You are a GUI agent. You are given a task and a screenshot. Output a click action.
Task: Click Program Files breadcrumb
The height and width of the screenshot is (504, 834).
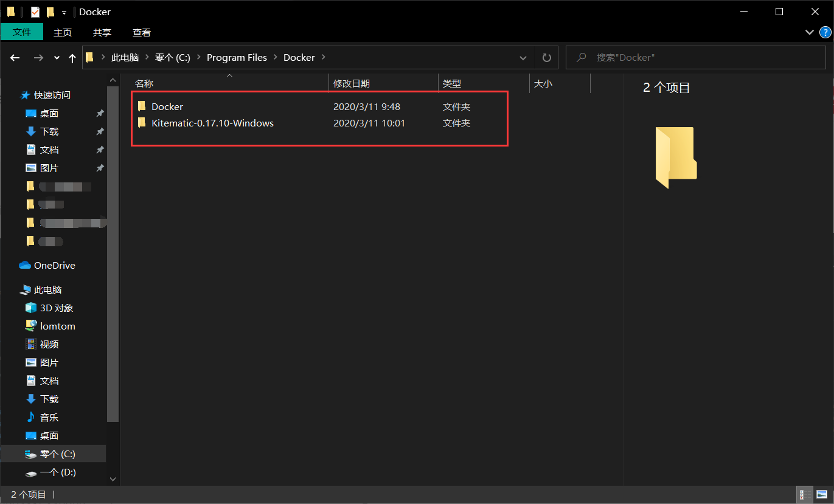[237, 57]
